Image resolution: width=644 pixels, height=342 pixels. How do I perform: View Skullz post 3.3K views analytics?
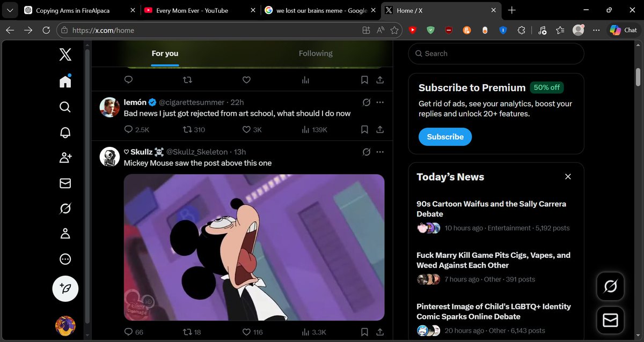pyautogui.click(x=313, y=332)
